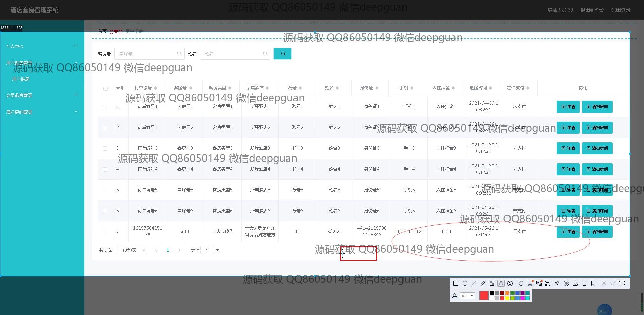Select the text annotation tool in the capture toolbar
Image resolution: width=644 pixels, height=315 pixels.
tap(501, 283)
